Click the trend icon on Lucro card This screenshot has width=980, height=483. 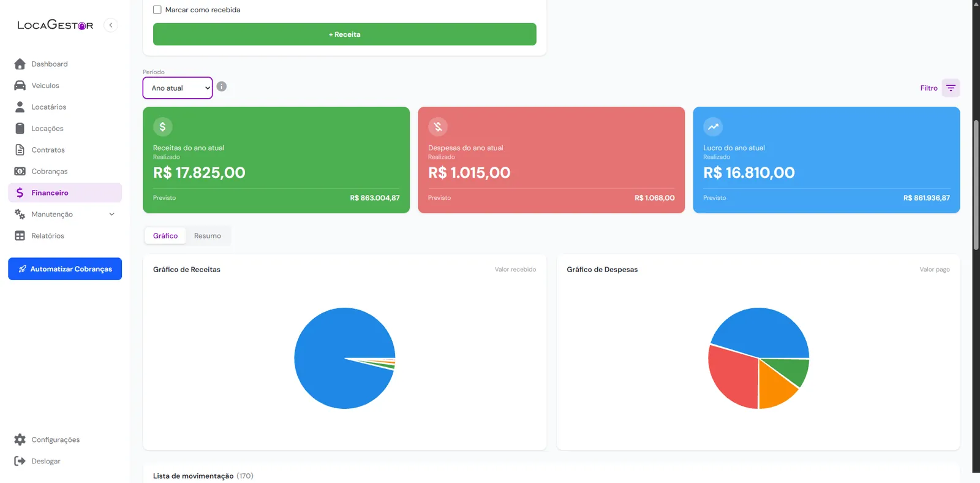pos(713,127)
